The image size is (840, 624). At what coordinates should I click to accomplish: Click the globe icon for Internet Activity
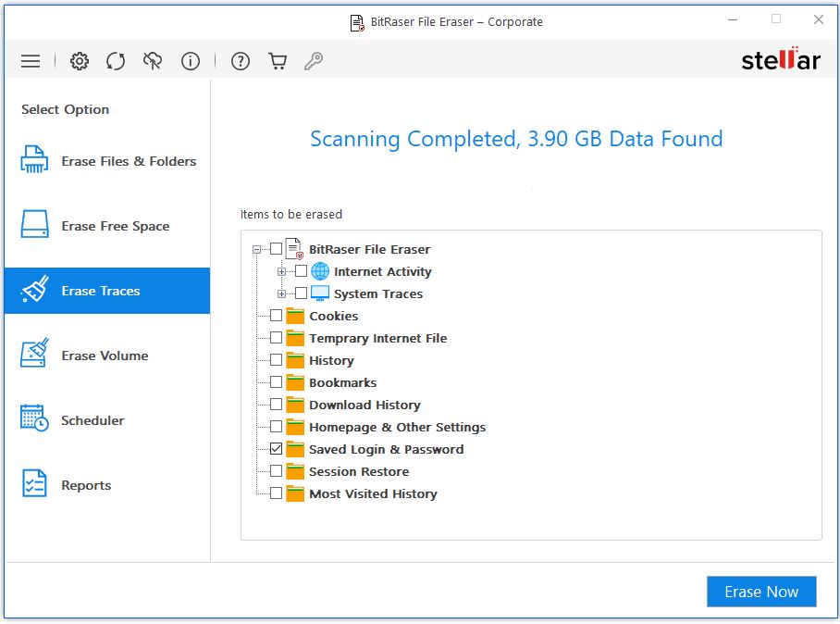click(320, 271)
